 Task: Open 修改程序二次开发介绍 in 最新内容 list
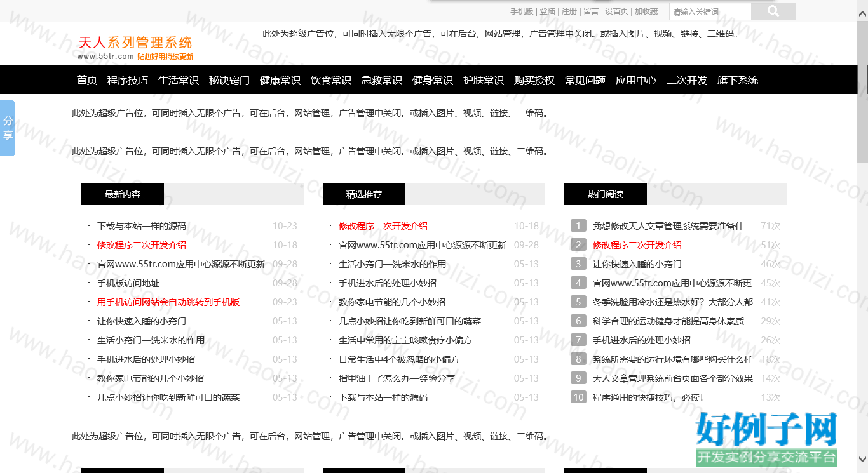pos(142,245)
